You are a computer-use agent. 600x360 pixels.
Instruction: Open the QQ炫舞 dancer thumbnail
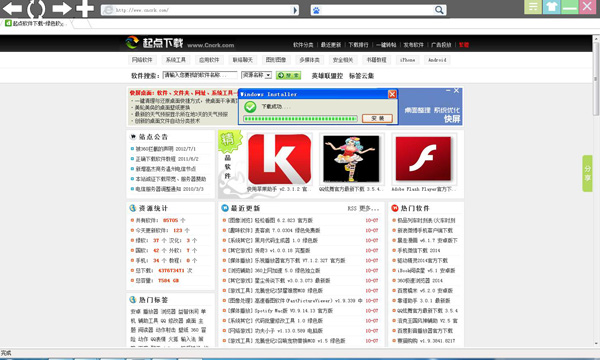click(351, 159)
